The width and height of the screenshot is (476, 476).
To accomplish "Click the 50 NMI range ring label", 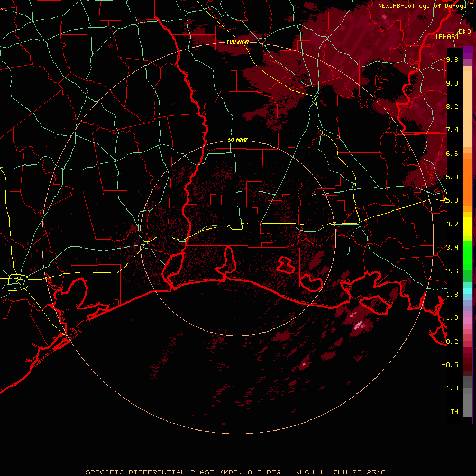I will [x=237, y=140].
